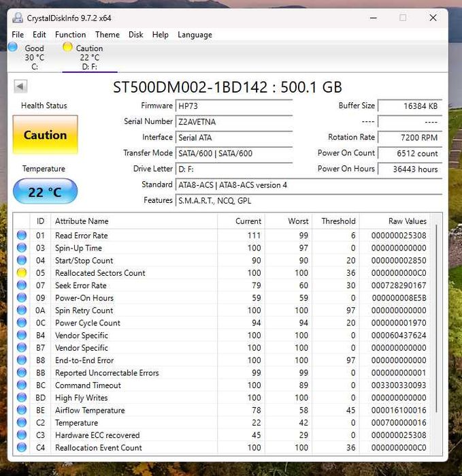Click the status circle for Seek Error Rate
This screenshot has width=462, height=476.
click(22, 285)
